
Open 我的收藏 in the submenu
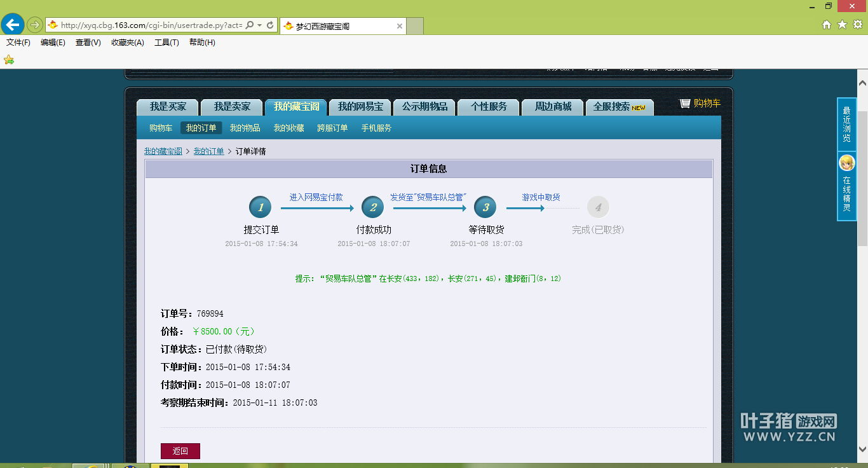[x=288, y=128]
